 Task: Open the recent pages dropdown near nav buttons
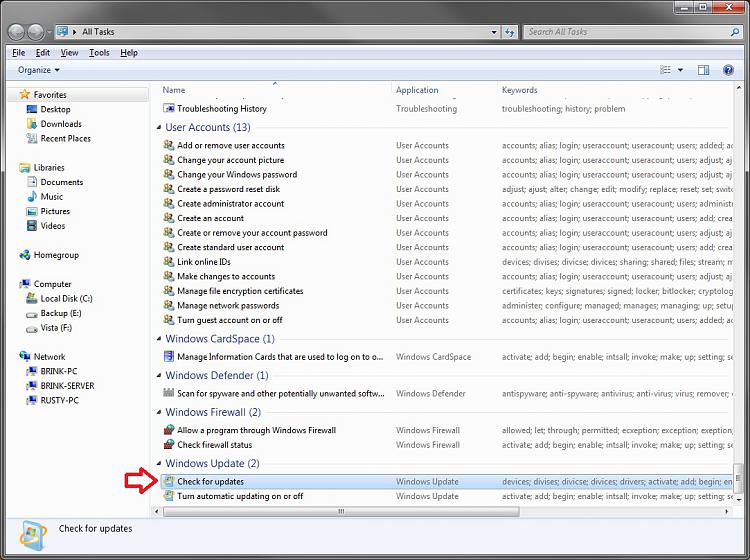coord(49,33)
